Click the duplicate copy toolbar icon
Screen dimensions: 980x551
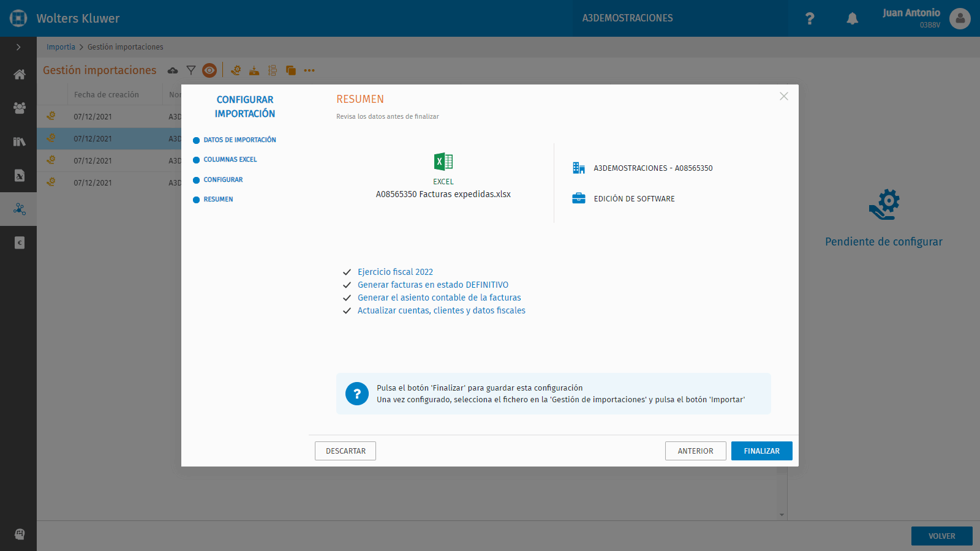click(x=291, y=70)
